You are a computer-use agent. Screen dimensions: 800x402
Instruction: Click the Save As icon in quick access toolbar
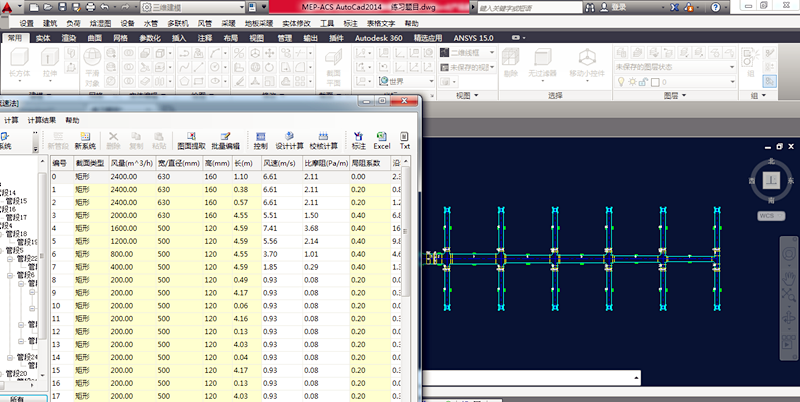77,7
